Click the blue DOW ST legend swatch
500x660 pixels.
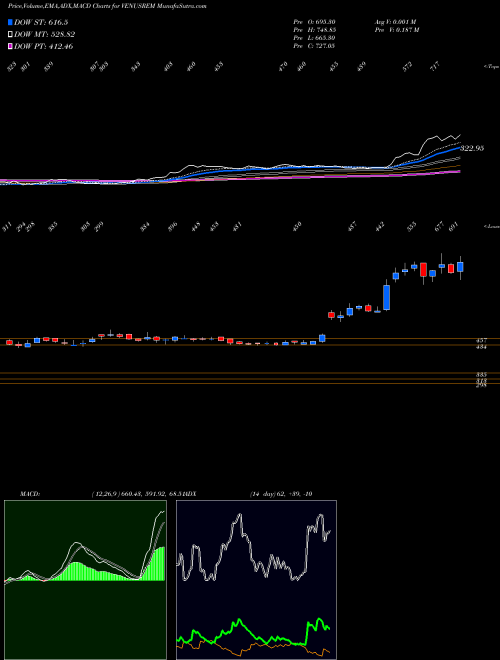click(x=10, y=22)
